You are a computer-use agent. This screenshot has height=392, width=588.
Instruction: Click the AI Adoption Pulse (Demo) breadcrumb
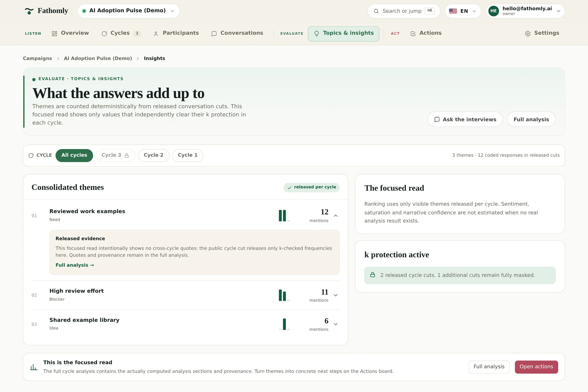98,58
